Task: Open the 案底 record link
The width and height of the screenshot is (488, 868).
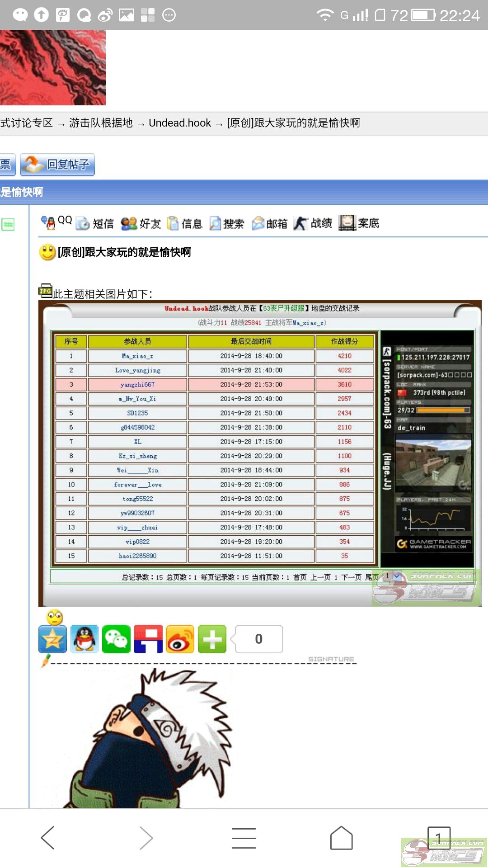Action: point(359,223)
